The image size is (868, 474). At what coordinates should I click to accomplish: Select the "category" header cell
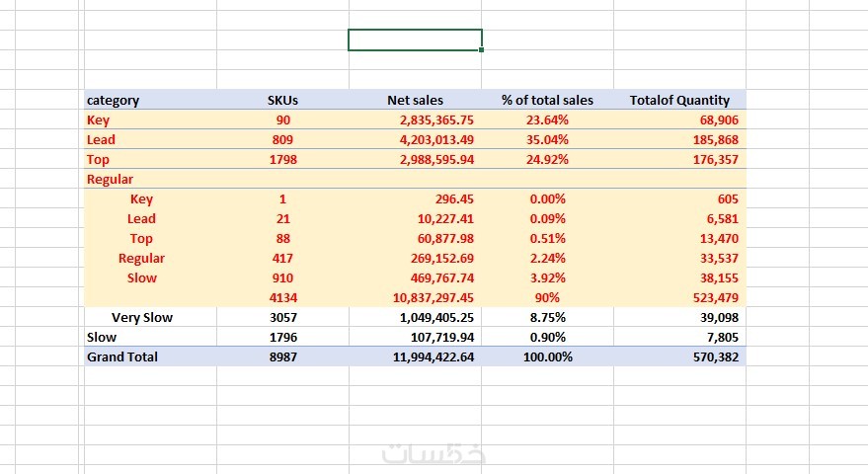coord(114,100)
